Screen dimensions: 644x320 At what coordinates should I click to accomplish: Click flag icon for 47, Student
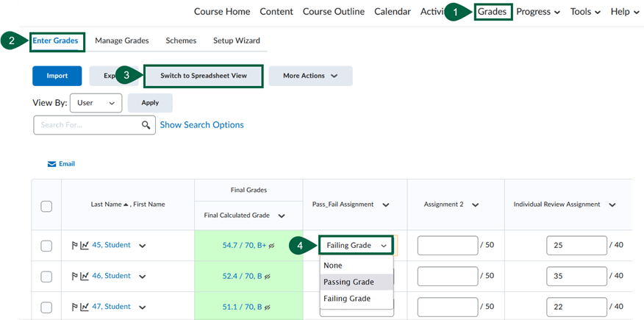(x=75, y=307)
